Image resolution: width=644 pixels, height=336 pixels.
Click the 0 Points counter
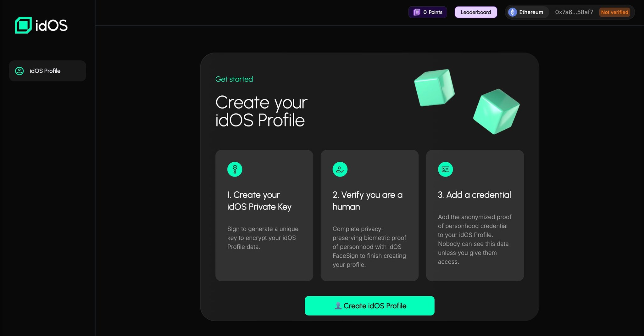[x=428, y=12]
